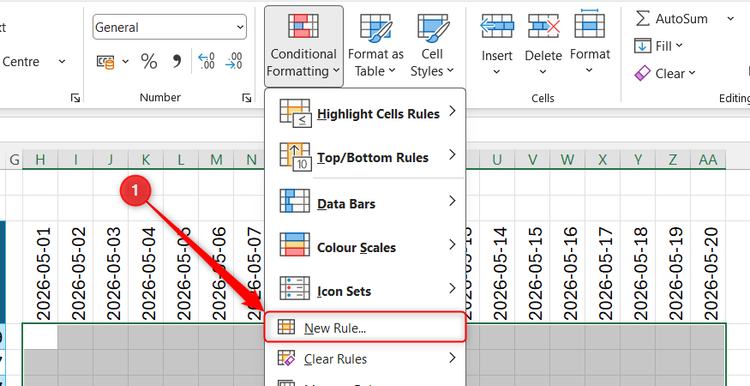Choose New Rule... menu item
The width and height of the screenshot is (750, 386).
tap(365, 327)
